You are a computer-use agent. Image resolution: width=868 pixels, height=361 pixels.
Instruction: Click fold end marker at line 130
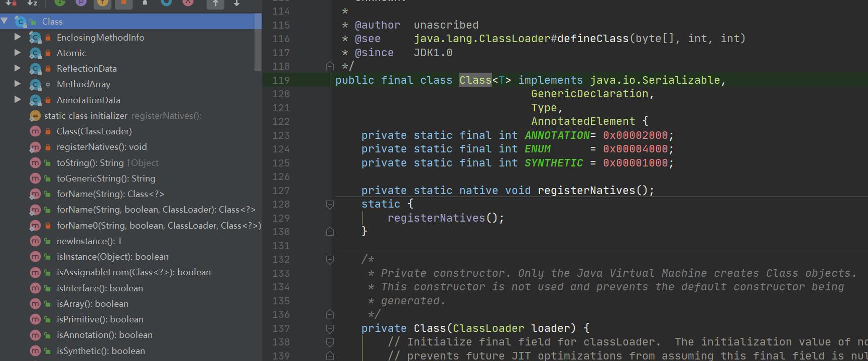click(x=330, y=232)
